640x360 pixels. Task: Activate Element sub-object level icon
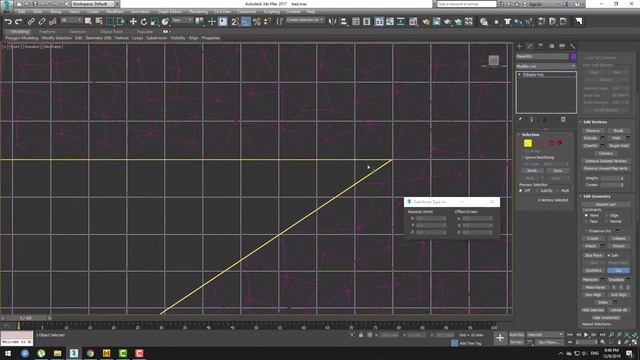(559, 143)
